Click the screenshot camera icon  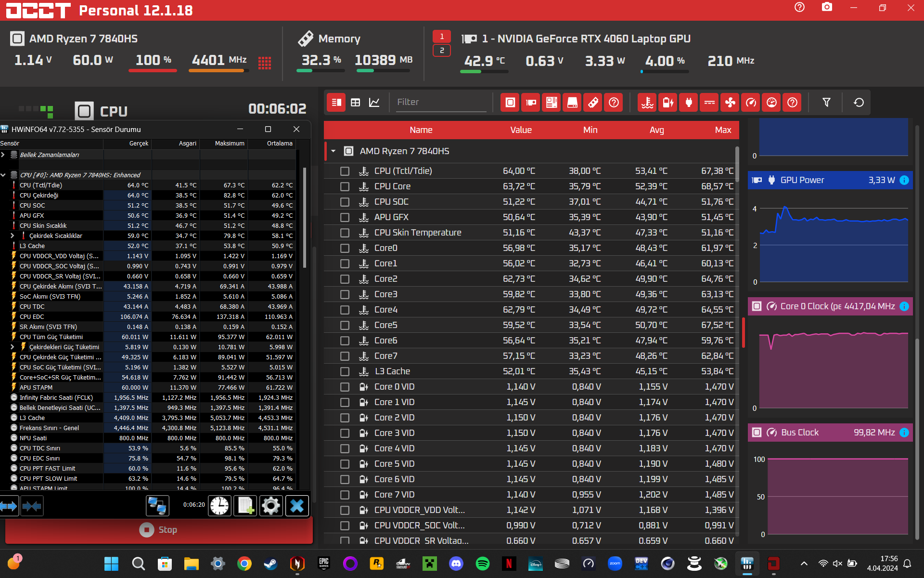click(827, 7)
